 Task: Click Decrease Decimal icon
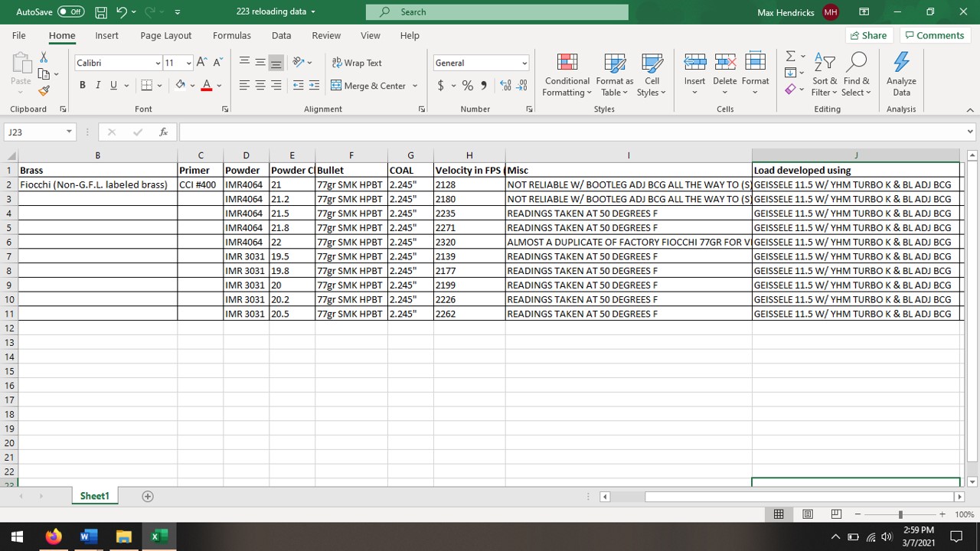[523, 85]
